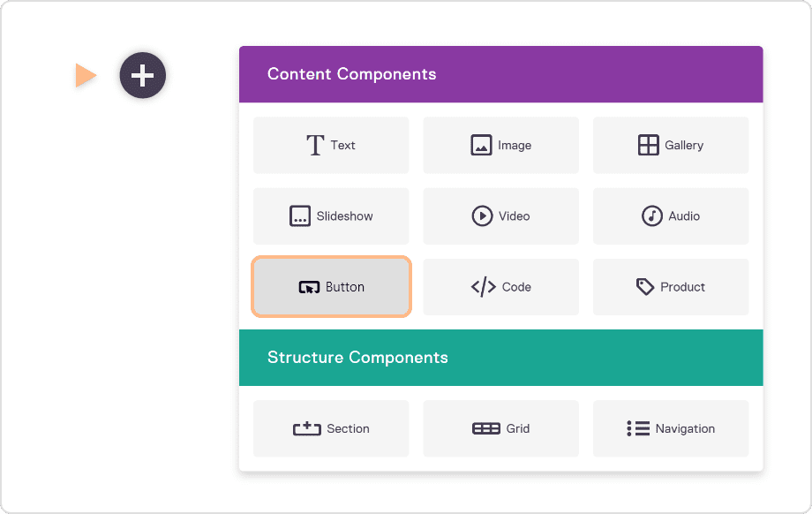The height and width of the screenshot is (514, 812).
Task: Add a Video component via play icon
Action: [x=482, y=216]
